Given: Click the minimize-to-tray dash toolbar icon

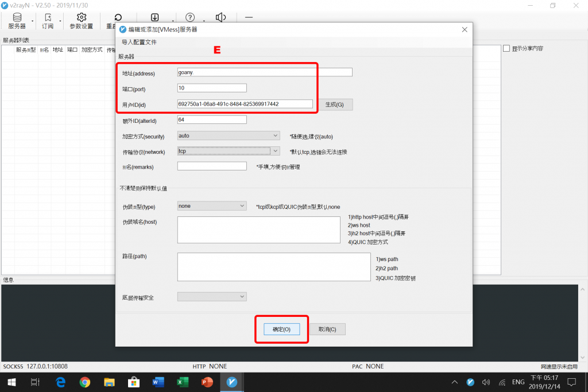Looking at the screenshot, I should 249,17.
